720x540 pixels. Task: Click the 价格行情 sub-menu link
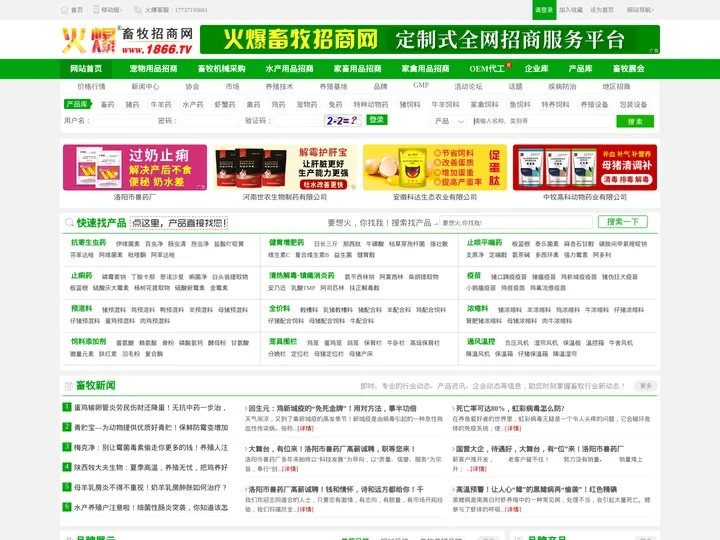[91, 86]
